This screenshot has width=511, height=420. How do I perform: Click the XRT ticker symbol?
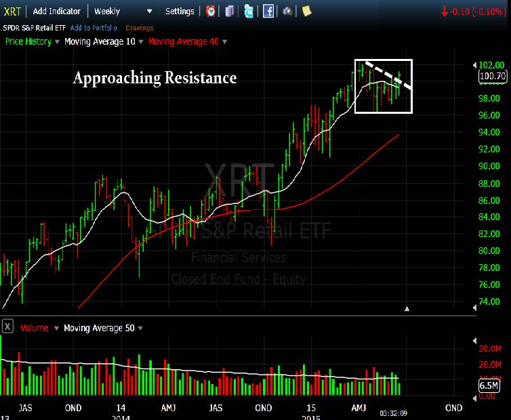12,12
